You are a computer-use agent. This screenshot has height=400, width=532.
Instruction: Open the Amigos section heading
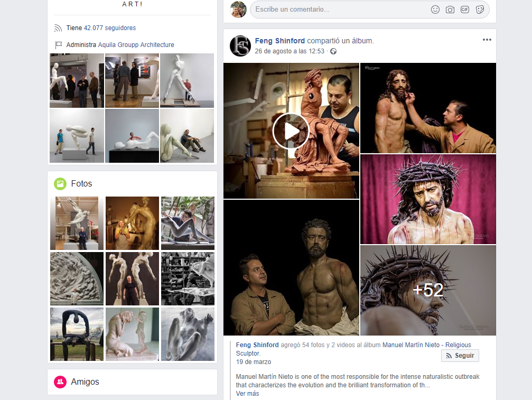85,382
